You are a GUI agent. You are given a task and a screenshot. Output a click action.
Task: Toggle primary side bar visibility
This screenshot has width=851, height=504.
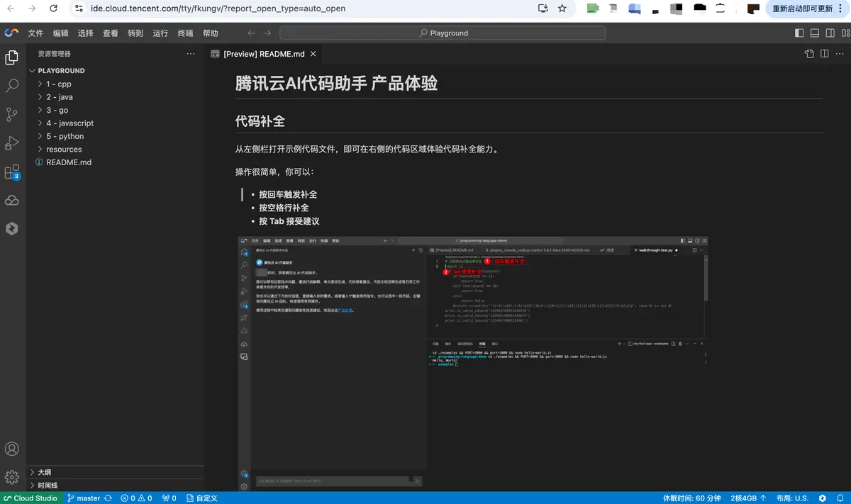click(x=799, y=33)
